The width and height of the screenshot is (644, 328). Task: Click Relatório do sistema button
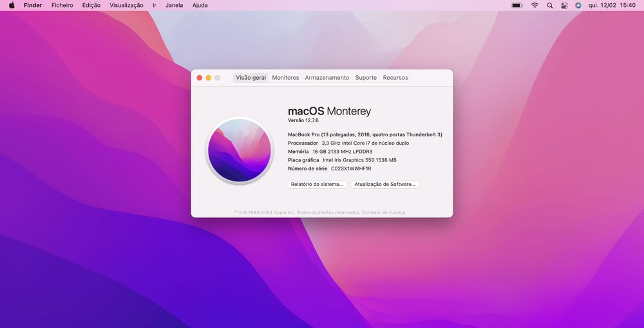click(317, 185)
